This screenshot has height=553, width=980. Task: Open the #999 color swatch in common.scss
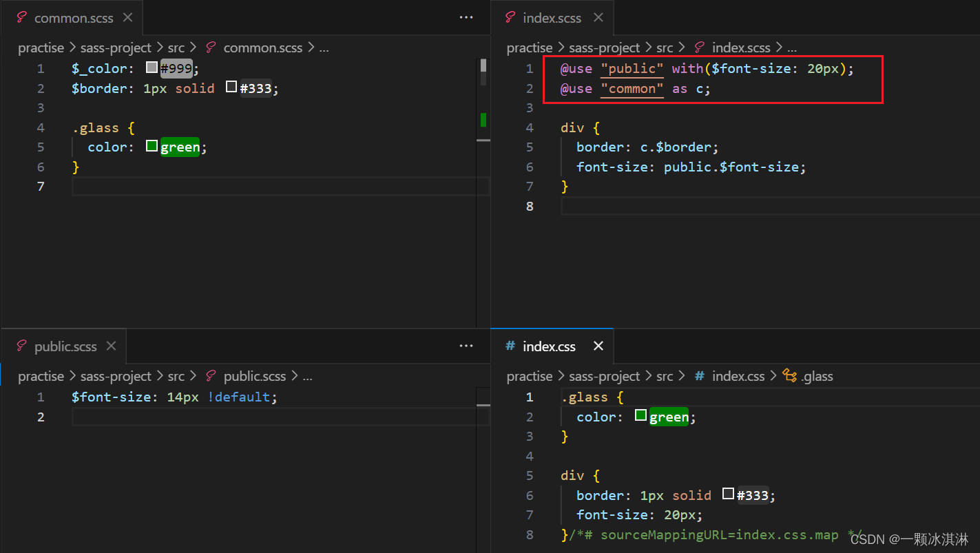152,68
